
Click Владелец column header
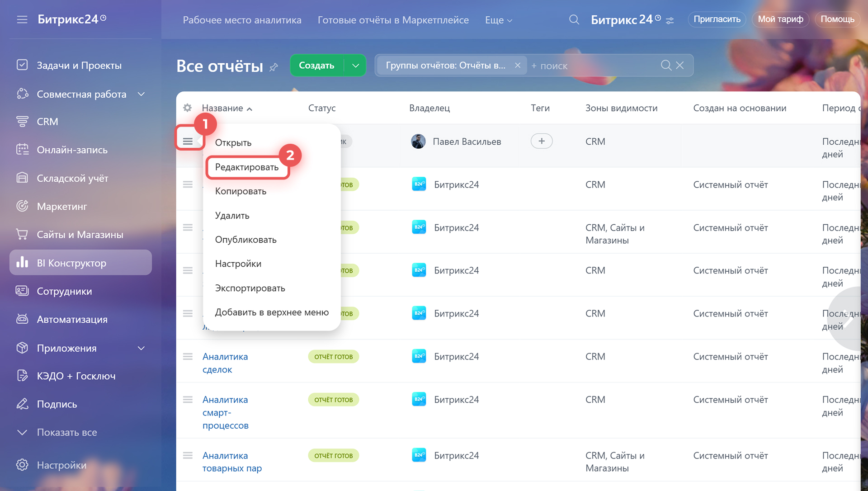pos(429,108)
